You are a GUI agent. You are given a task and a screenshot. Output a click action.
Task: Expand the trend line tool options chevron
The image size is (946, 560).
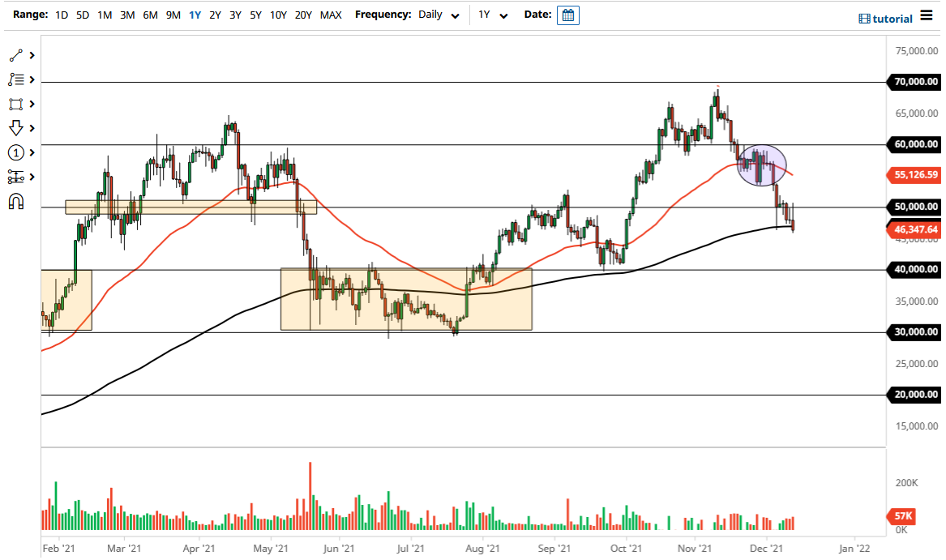pos(34,55)
